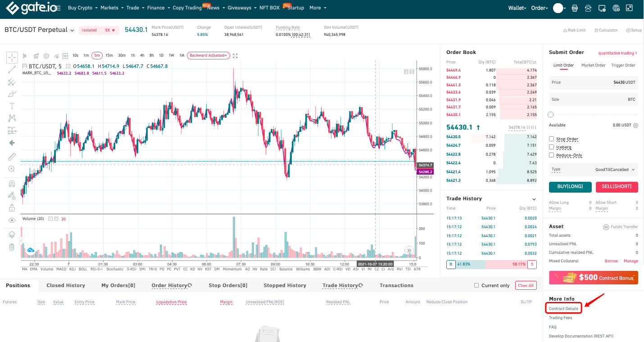Open customer support headset icon

click(588, 8)
